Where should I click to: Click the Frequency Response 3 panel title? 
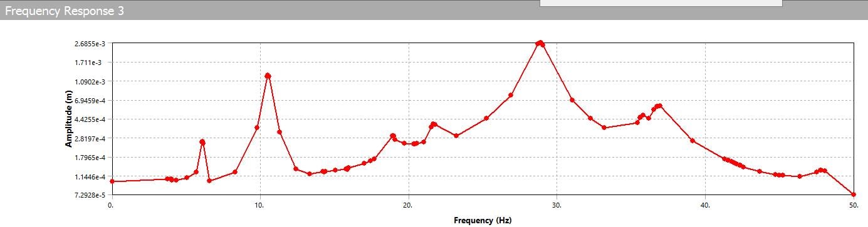(x=64, y=11)
